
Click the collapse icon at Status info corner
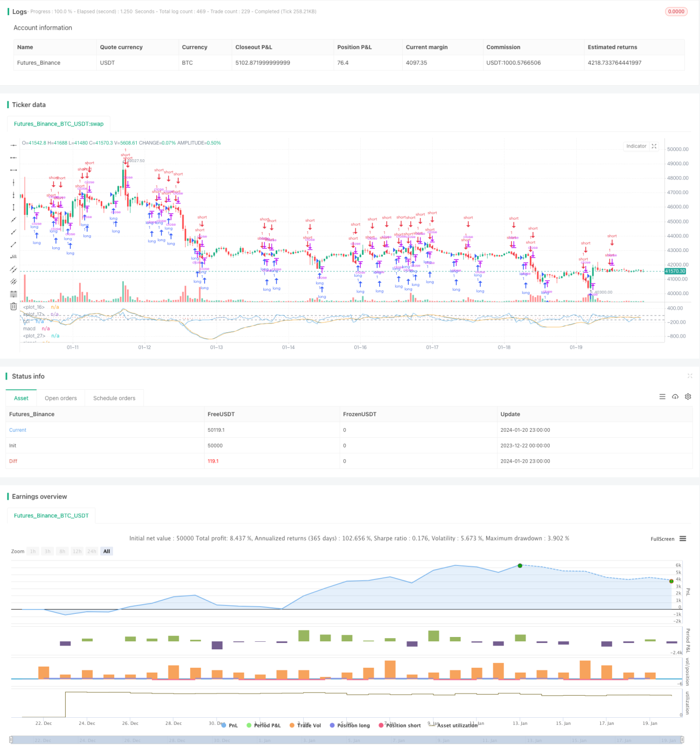pos(690,376)
